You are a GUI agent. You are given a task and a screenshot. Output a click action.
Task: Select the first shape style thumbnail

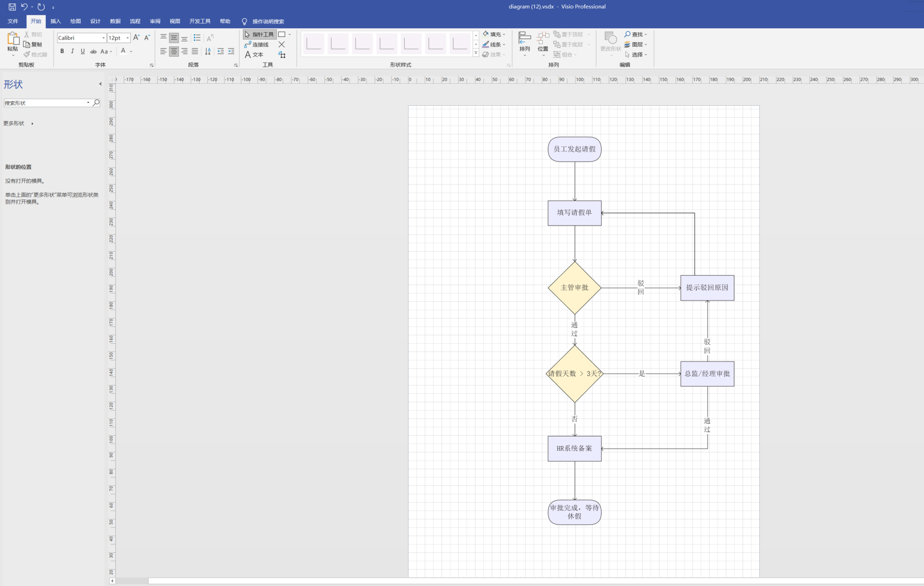pyautogui.click(x=314, y=44)
